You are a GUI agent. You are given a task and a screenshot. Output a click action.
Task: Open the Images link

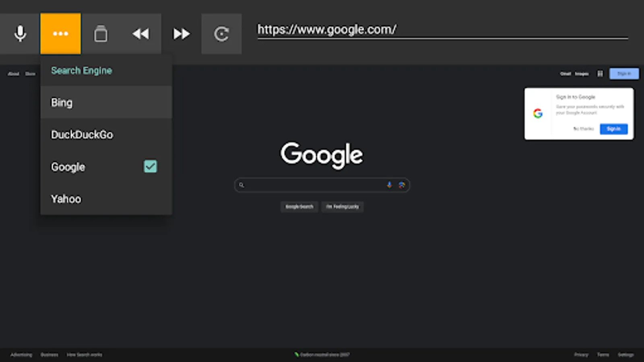point(582,74)
